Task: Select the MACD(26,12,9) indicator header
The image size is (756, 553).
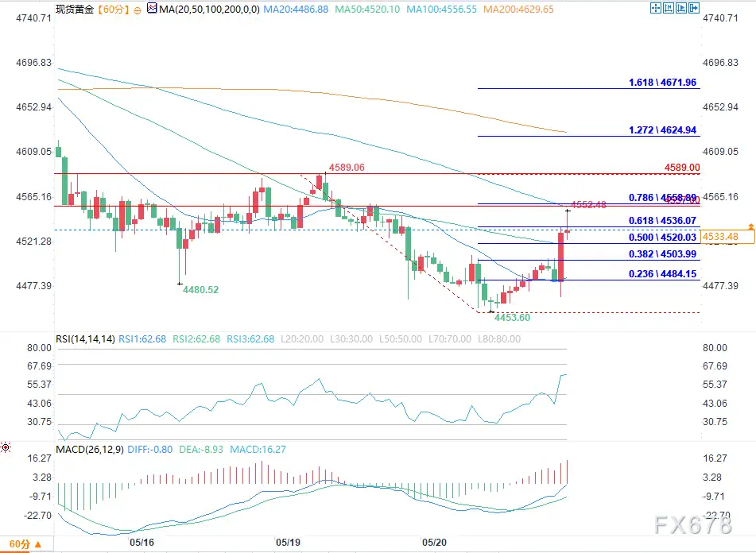Action: tap(90, 450)
